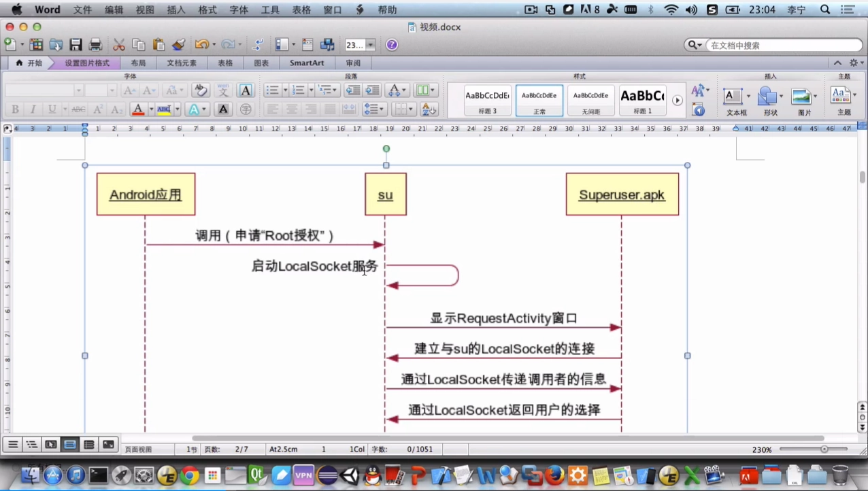This screenshot has width=868, height=491.
Task: Switch to the SmartArt ribbon tab
Action: [x=306, y=63]
